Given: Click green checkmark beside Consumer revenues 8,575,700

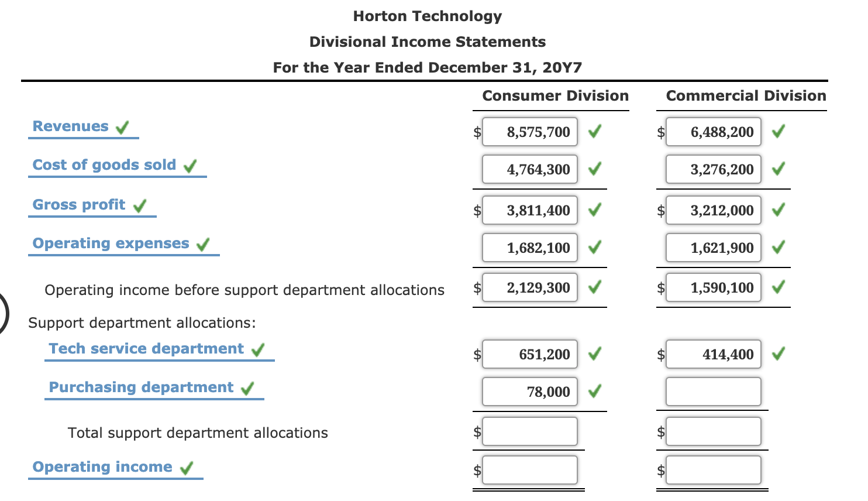Looking at the screenshot, I should pos(594,131).
